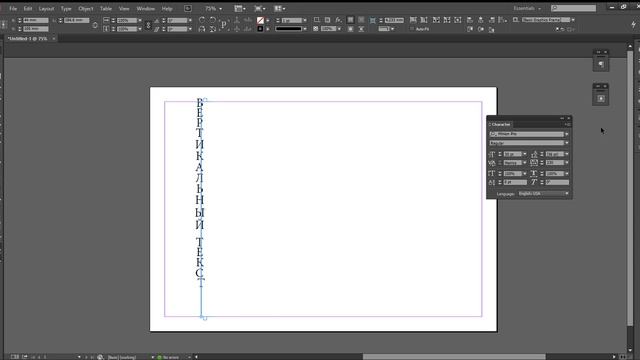The height and width of the screenshot is (360, 640).
Task: Open the tracking dropdown in Character panel
Action: 567,163
